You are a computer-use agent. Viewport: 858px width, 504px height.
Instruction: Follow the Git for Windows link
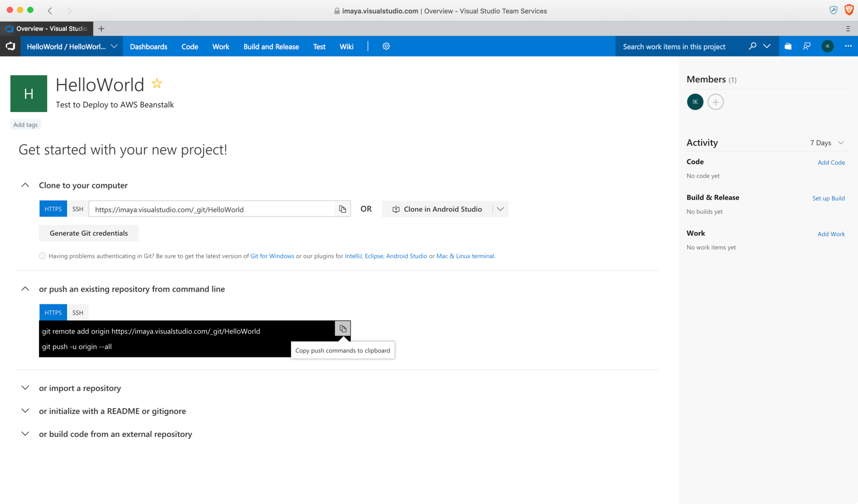coord(272,256)
